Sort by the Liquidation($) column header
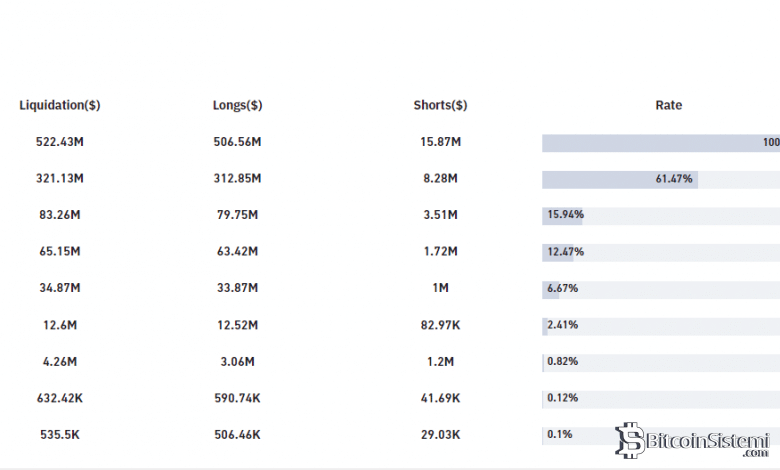 coord(60,105)
